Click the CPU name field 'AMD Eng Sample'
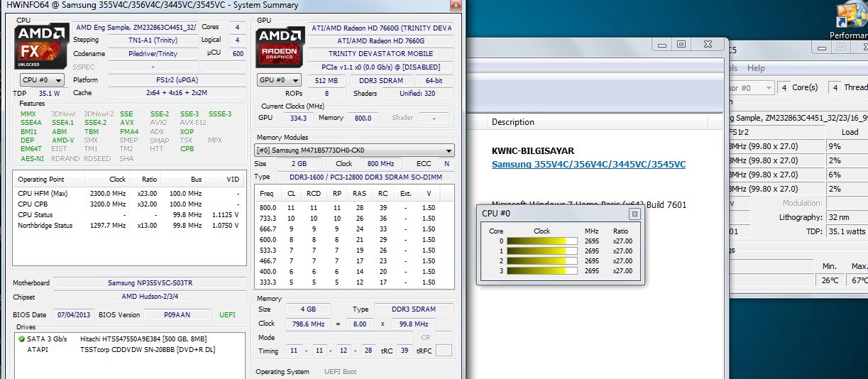This screenshot has width=868, height=379. click(x=136, y=28)
